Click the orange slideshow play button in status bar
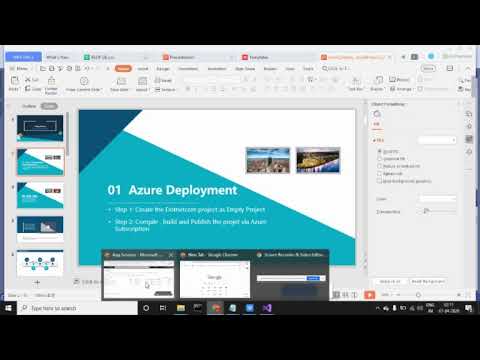The height and width of the screenshot is (360, 480). [369, 295]
